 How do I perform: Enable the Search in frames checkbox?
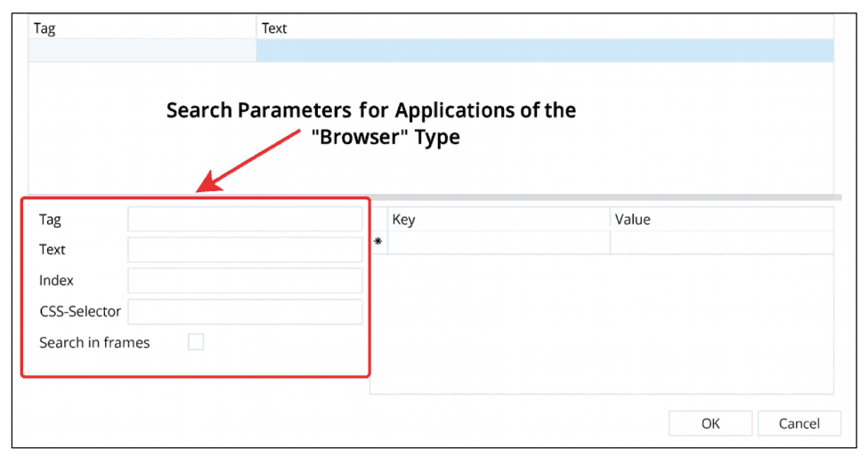[196, 342]
